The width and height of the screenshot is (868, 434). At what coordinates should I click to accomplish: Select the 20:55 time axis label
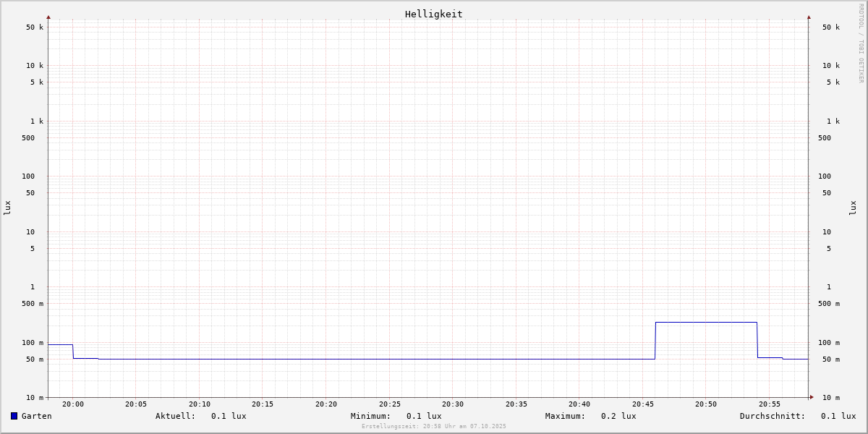pos(770,404)
